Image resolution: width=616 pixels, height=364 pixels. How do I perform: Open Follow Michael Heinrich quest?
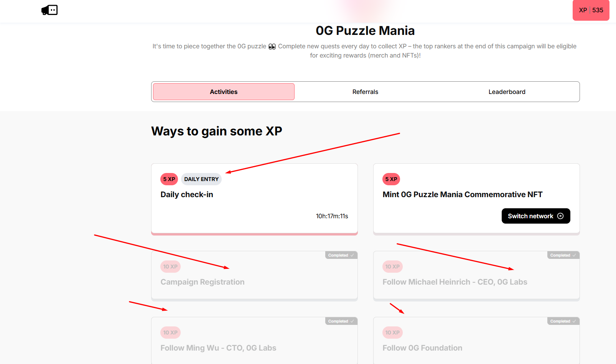[x=455, y=282]
